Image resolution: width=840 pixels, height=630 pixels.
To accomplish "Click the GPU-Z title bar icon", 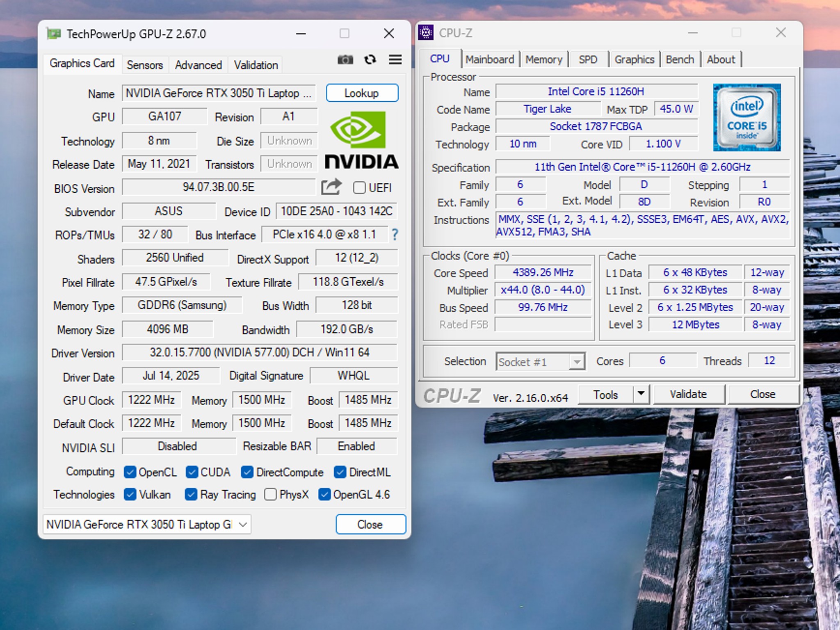I will (54, 34).
